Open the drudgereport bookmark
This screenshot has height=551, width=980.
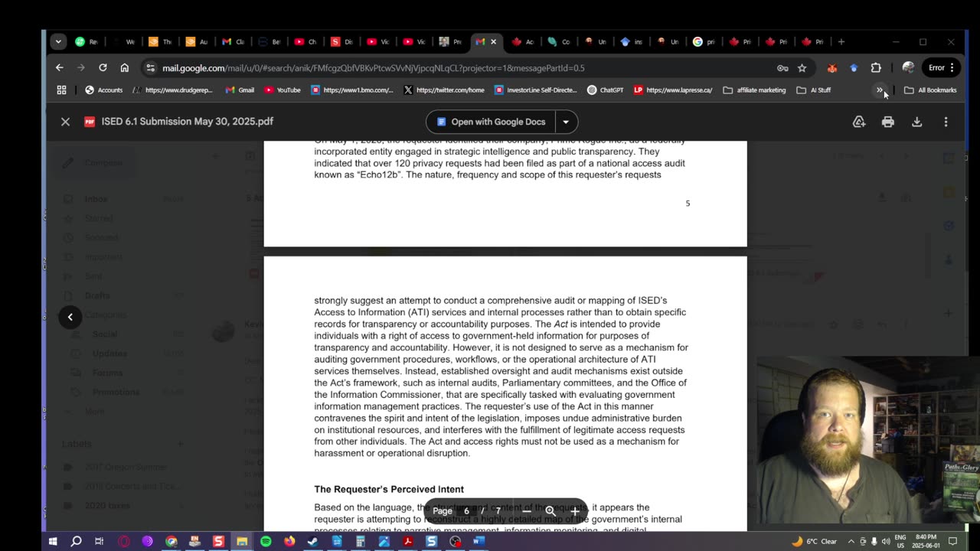pos(172,90)
